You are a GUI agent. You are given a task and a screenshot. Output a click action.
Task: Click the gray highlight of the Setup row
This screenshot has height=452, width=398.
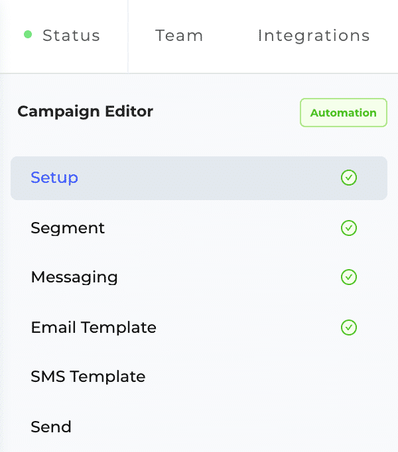(199, 178)
